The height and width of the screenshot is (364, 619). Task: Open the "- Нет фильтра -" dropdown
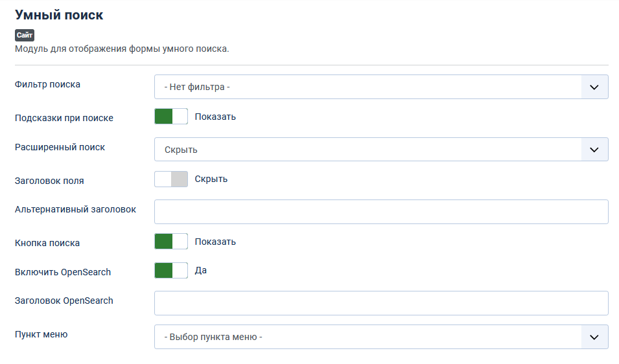pos(368,87)
